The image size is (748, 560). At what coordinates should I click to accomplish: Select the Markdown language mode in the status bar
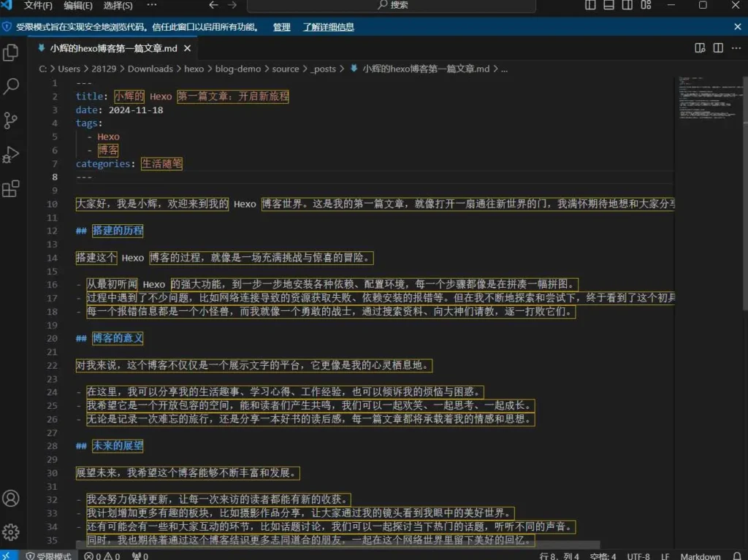pyautogui.click(x=700, y=556)
